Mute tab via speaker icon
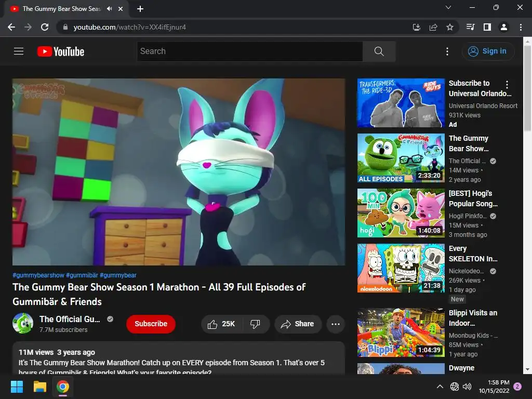 109,9
